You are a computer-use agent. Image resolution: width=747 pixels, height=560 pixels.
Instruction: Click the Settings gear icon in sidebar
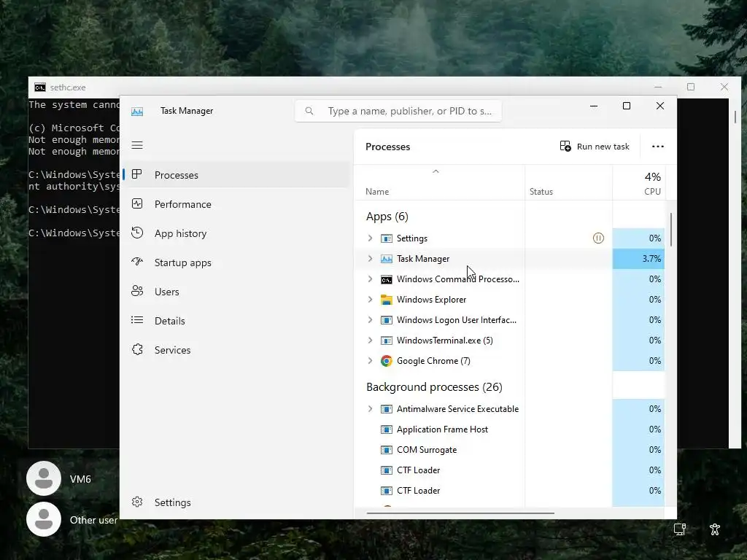coord(137,502)
